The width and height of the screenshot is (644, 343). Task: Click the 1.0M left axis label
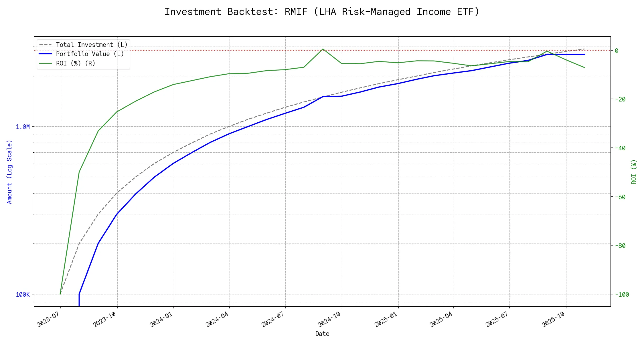click(23, 127)
